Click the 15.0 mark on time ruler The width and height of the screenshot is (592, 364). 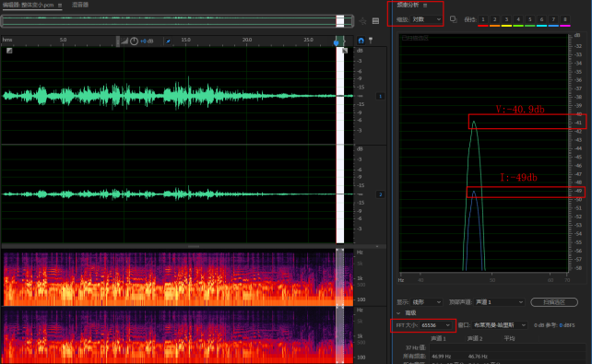[185, 40]
